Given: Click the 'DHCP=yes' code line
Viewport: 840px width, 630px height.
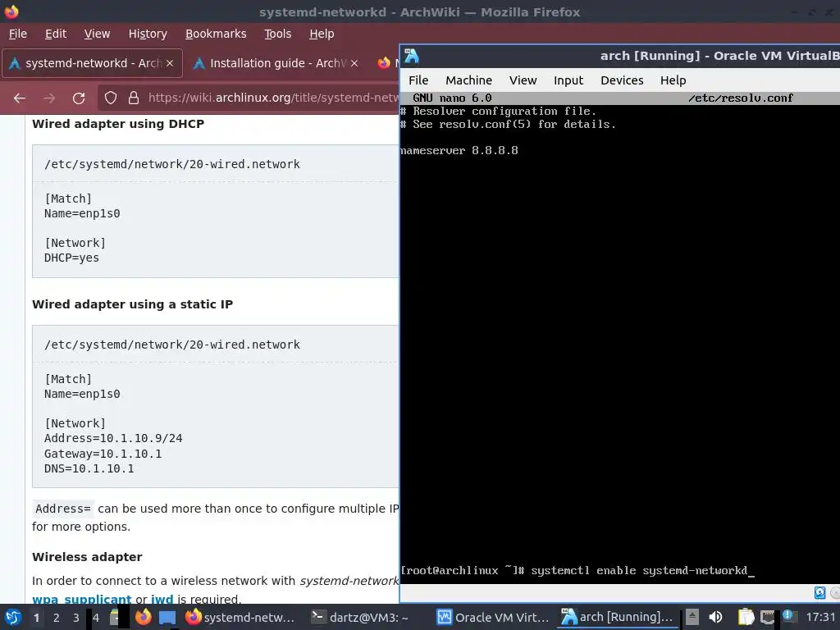Looking at the screenshot, I should (x=72, y=258).
